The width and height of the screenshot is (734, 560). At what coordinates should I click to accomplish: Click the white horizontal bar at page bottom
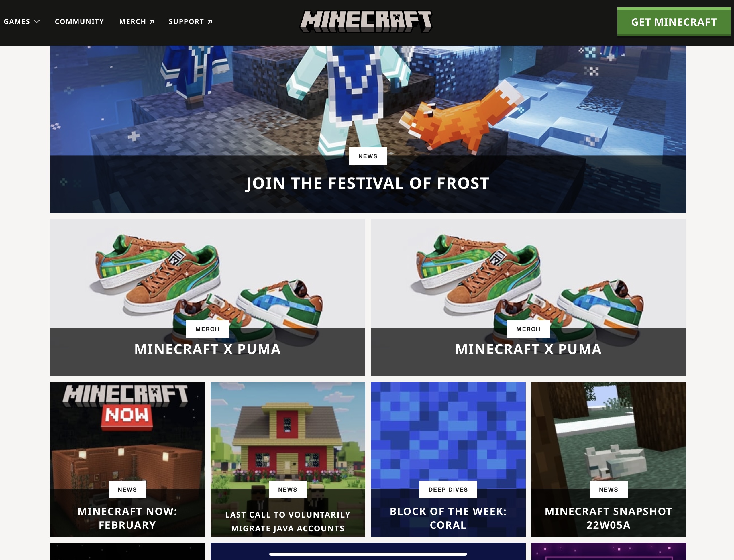tap(368, 554)
